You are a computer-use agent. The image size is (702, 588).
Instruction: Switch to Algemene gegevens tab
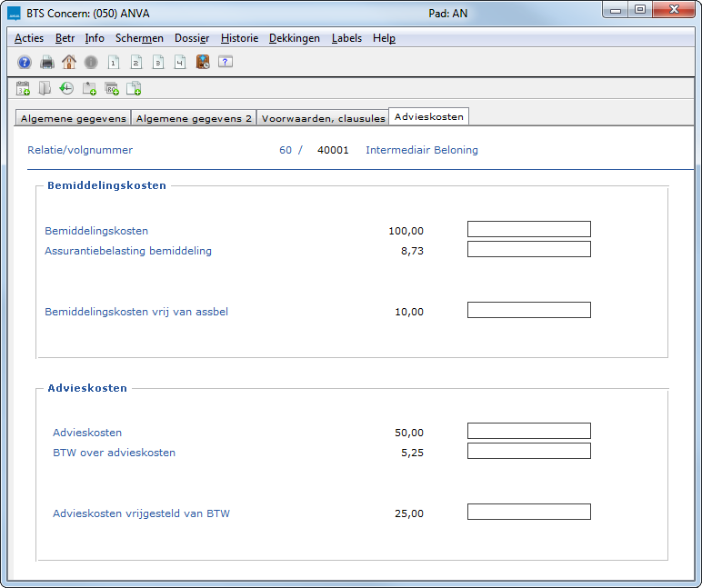coord(74,118)
